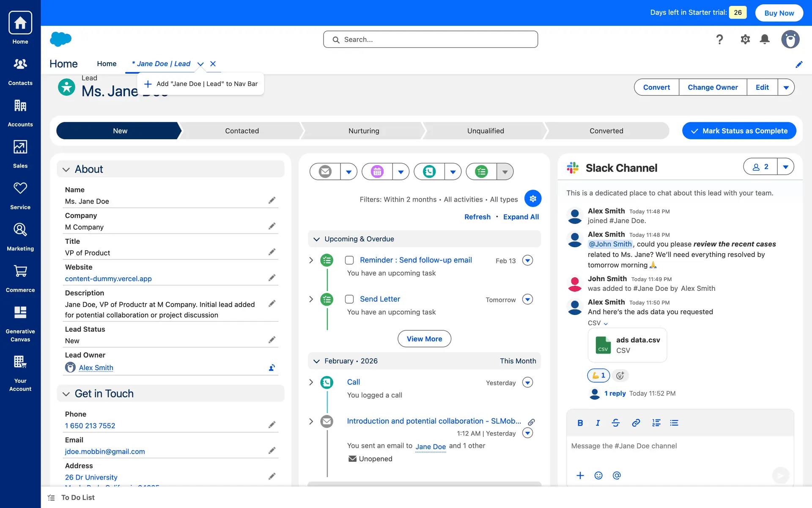812x508 pixels.
Task: Click the email compose icon in activity bar
Action: (x=325, y=171)
